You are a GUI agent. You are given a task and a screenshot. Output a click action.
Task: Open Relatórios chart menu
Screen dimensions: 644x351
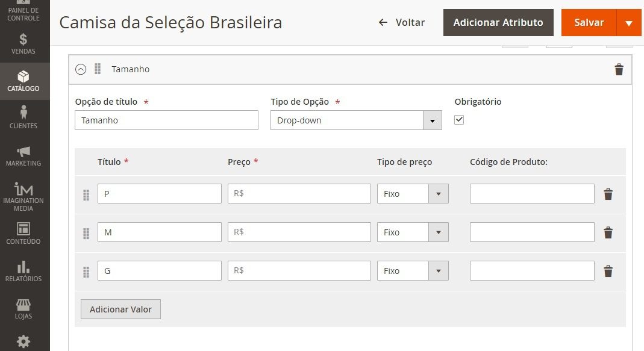click(23, 272)
